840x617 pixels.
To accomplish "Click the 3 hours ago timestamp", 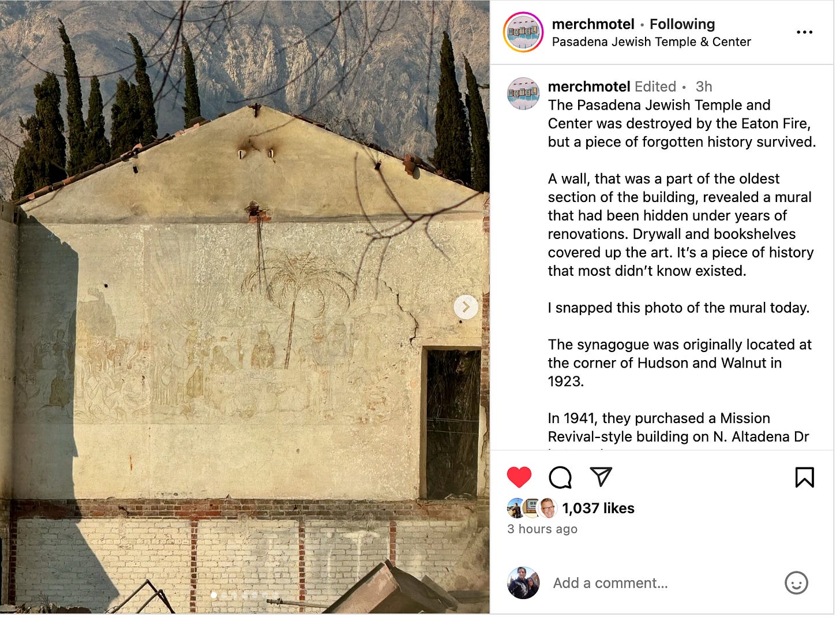I will [542, 529].
